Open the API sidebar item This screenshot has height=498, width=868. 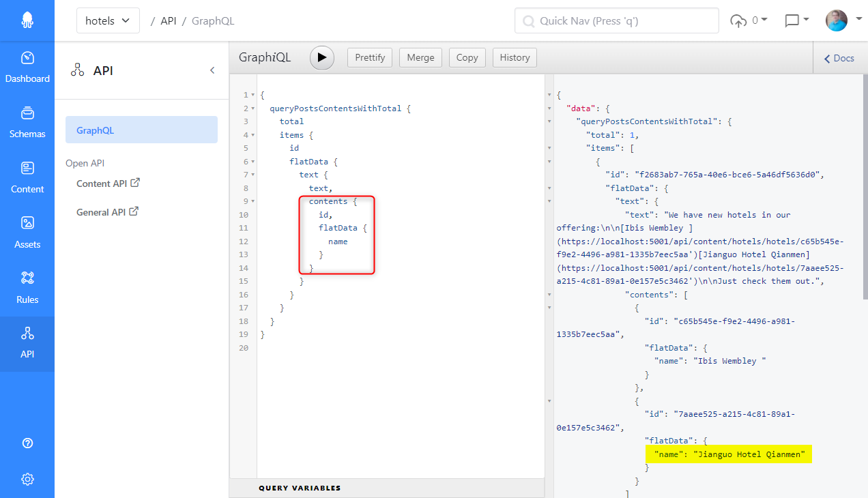pos(27,345)
